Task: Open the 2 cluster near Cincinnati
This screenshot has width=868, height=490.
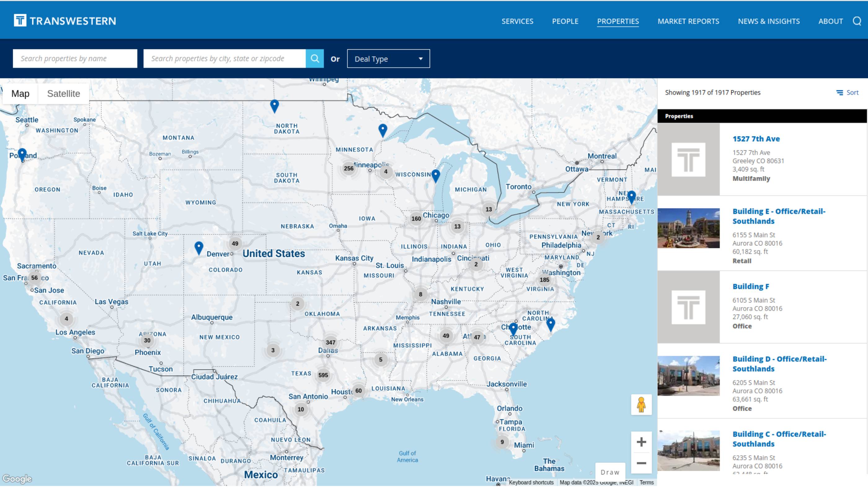Action: 476,264
